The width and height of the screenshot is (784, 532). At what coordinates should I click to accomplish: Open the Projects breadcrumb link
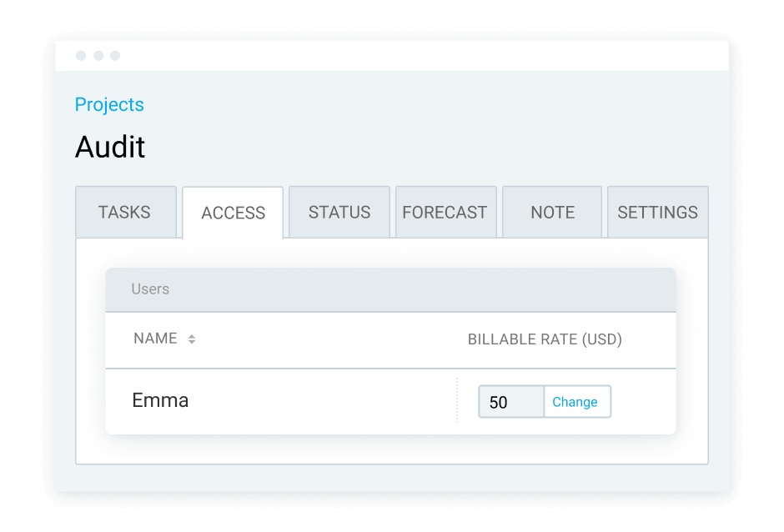(109, 105)
